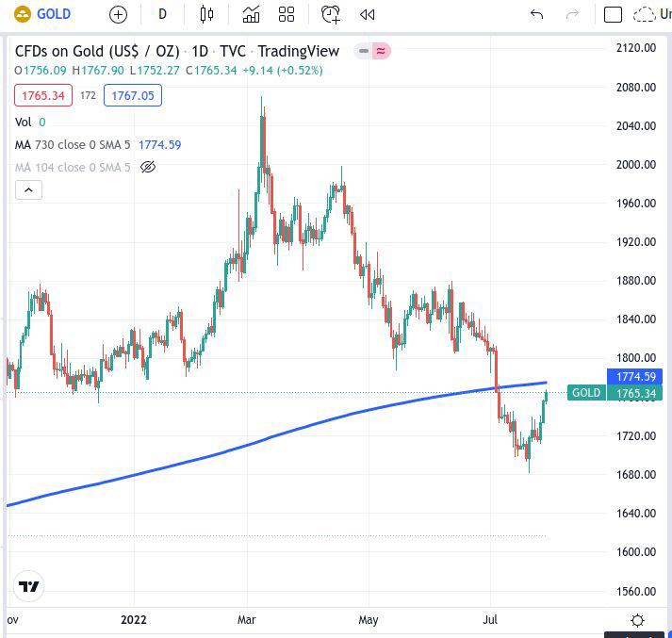Start bar replay with the rewind icon
Viewport: 672px width, 638px height.
click(368, 14)
